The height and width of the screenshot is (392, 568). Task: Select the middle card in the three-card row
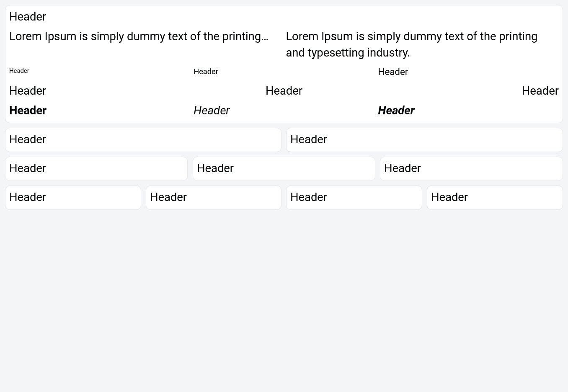click(284, 169)
